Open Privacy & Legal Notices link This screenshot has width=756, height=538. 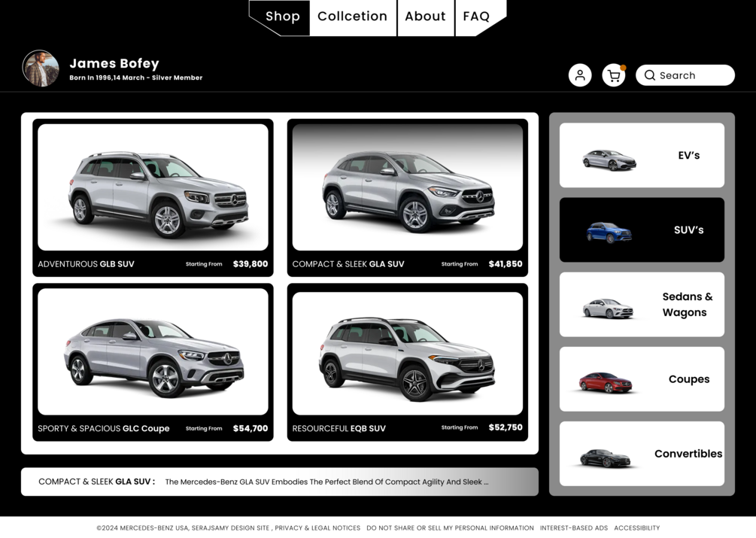(317, 528)
